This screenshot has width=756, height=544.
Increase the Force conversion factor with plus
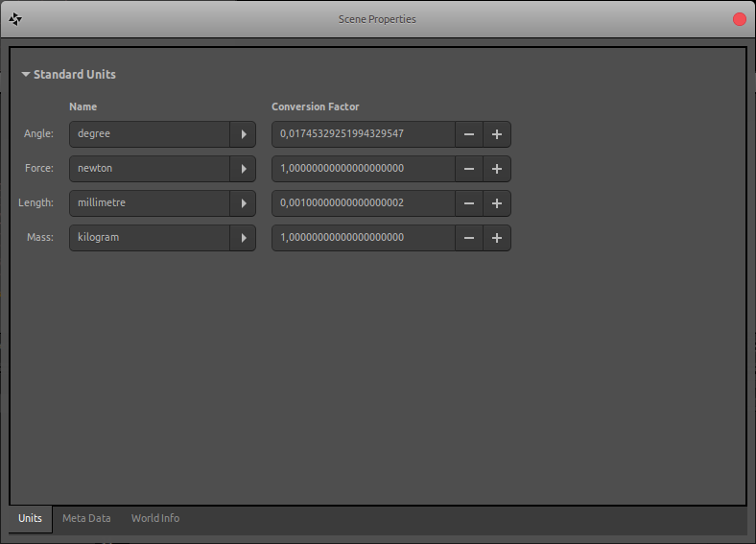click(497, 169)
